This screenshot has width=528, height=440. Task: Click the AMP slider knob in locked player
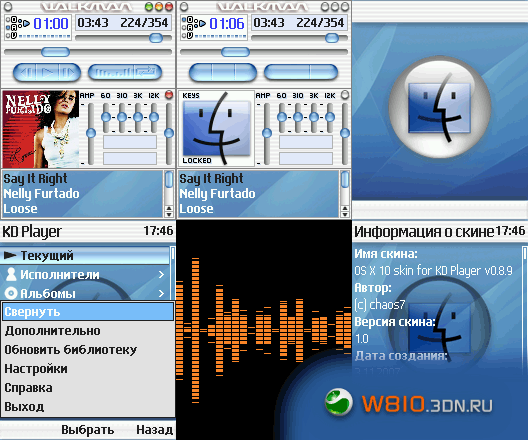point(267,133)
